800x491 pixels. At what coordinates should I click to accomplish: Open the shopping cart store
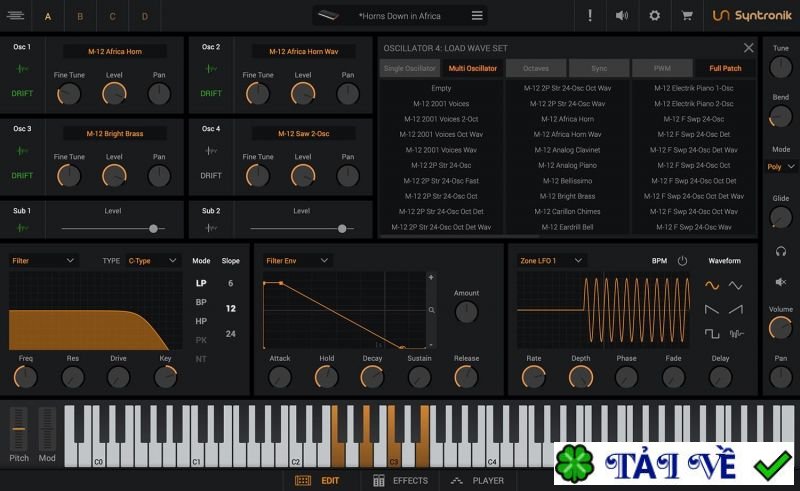tap(687, 16)
